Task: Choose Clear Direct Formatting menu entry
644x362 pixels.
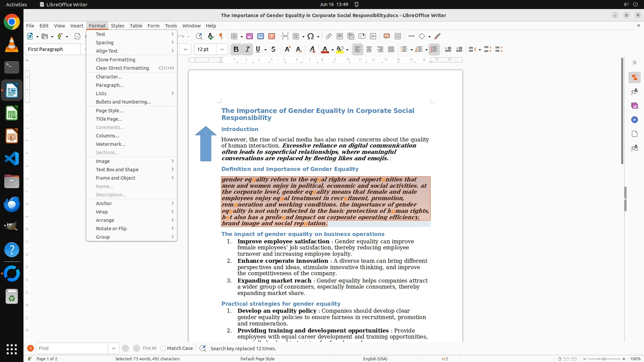Action: [122, 68]
